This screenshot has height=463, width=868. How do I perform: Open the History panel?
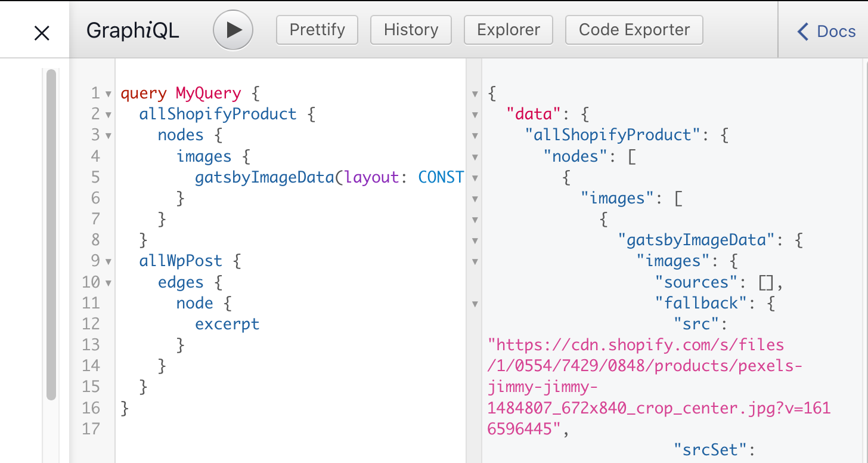pyautogui.click(x=411, y=30)
